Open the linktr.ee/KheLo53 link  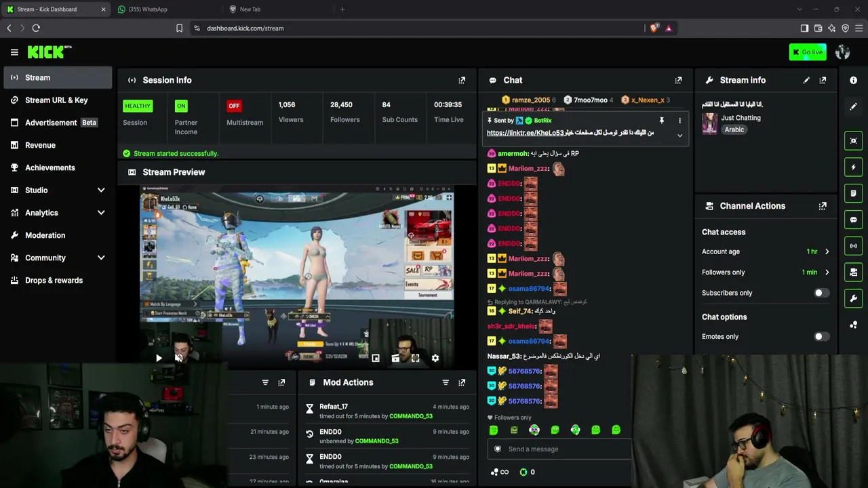tap(526, 133)
